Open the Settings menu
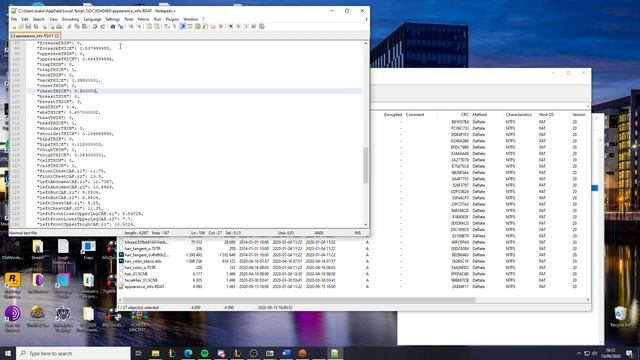 click(x=113, y=19)
